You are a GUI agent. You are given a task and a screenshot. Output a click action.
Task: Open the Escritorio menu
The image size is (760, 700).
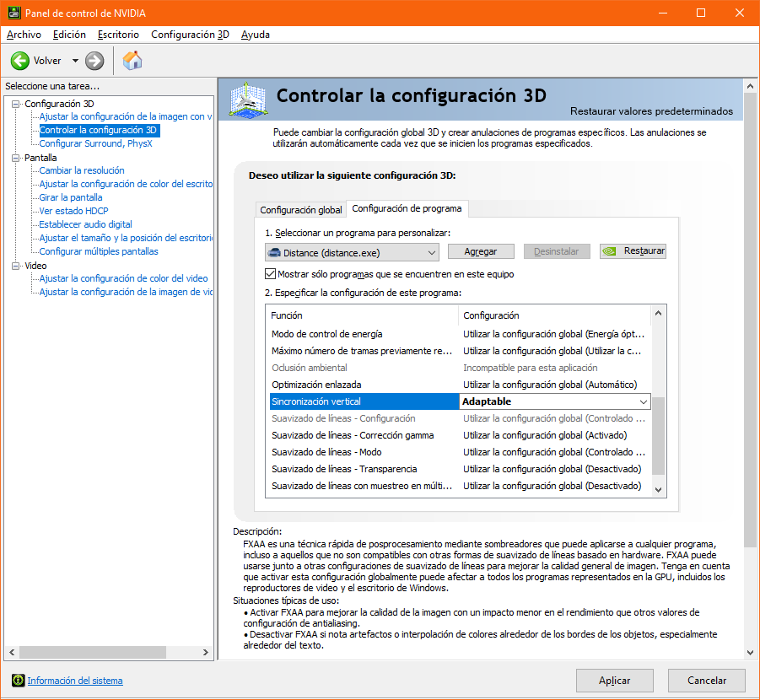[x=118, y=35]
